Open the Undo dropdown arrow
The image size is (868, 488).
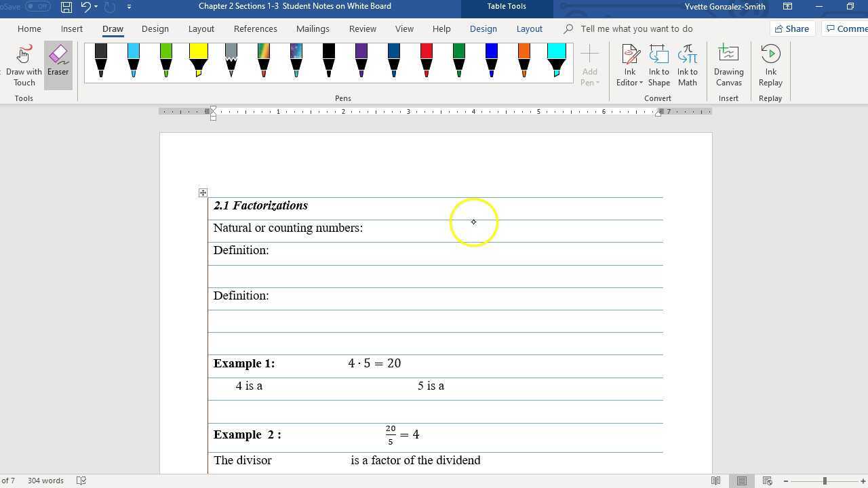95,7
